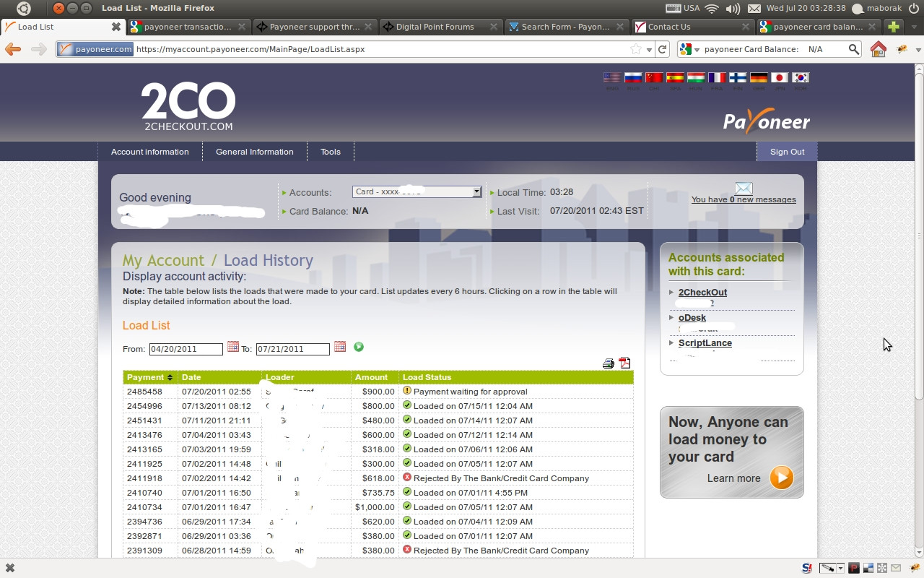
Task: Open the new messages envelope icon
Action: tap(744, 189)
